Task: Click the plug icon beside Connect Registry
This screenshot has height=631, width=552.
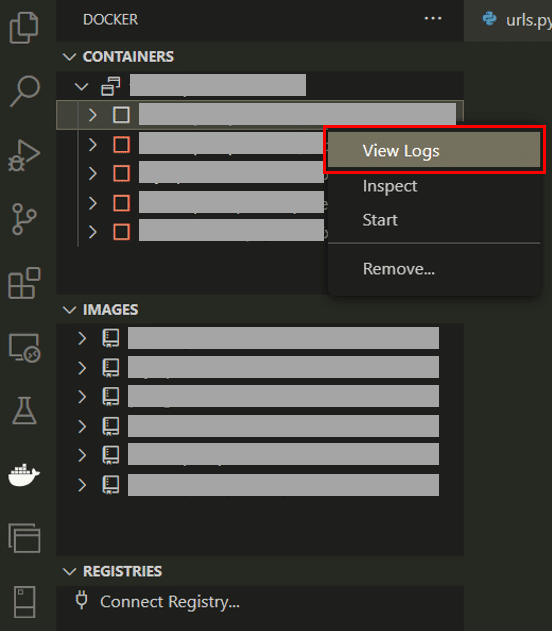Action: pyautogui.click(x=82, y=600)
